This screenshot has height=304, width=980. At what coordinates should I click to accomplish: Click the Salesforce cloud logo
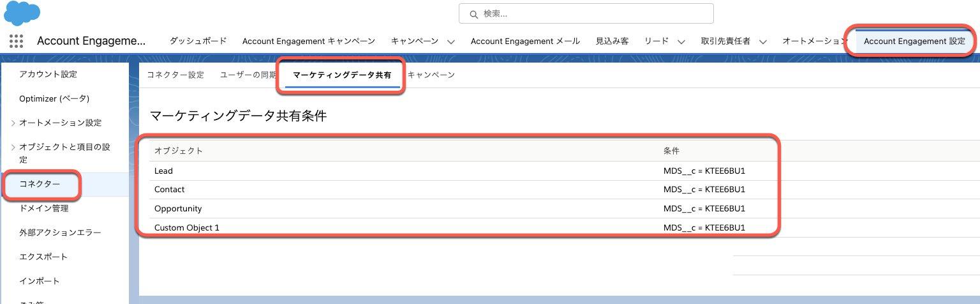22,13
